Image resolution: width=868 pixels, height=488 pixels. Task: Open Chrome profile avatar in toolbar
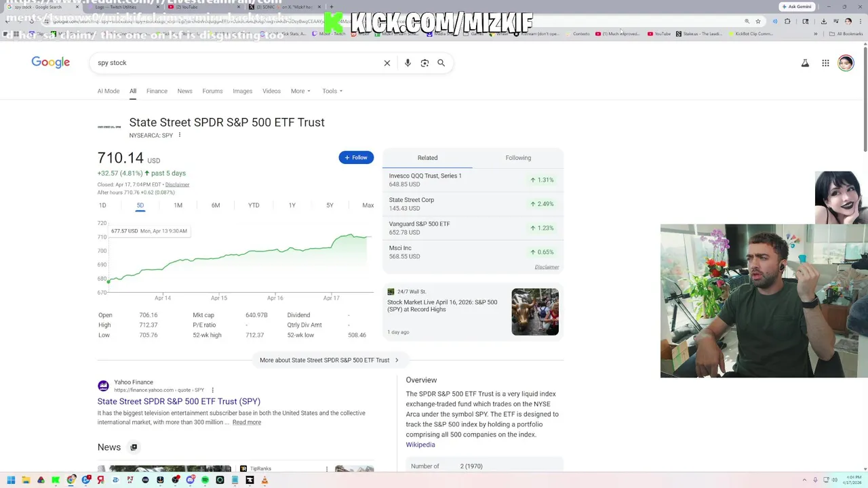click(x=848, y=22)
